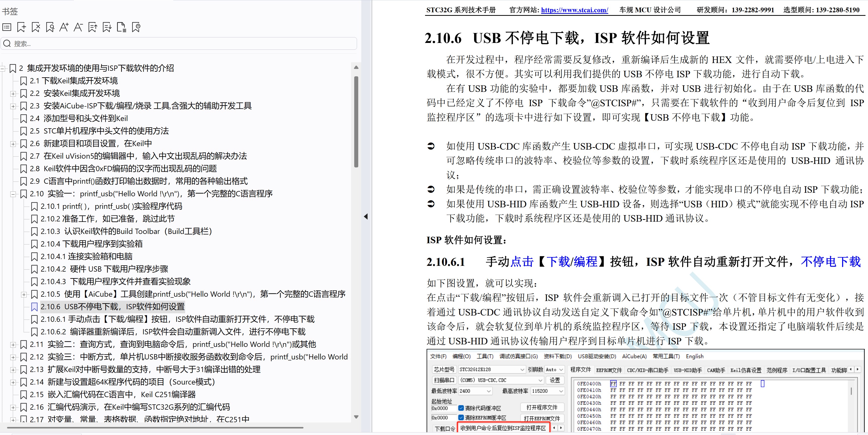Click the page with lines bookmark icon
The image size is (868, 435).
[121, 27]
